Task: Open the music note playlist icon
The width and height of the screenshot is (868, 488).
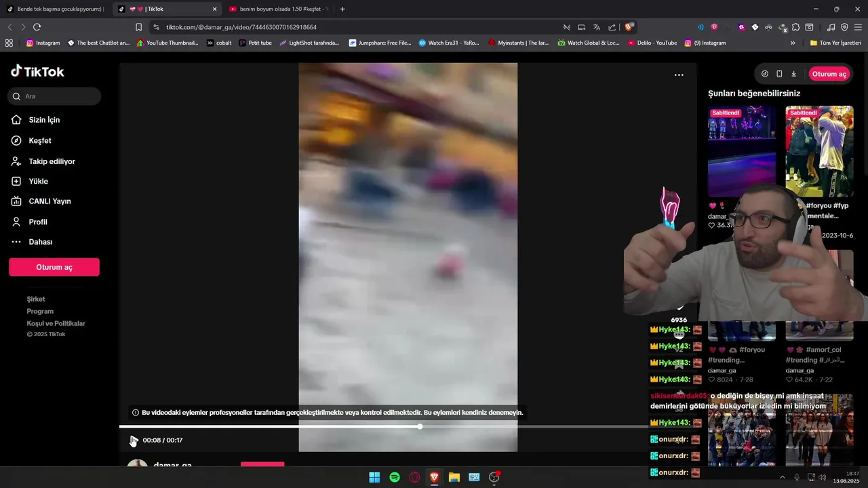Action: pos(831,27)
